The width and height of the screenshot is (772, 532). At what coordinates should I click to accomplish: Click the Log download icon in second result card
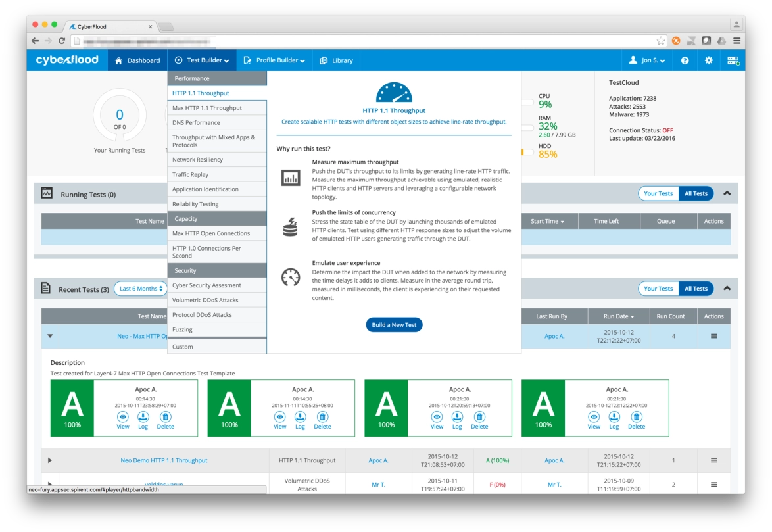coord(300,417)
